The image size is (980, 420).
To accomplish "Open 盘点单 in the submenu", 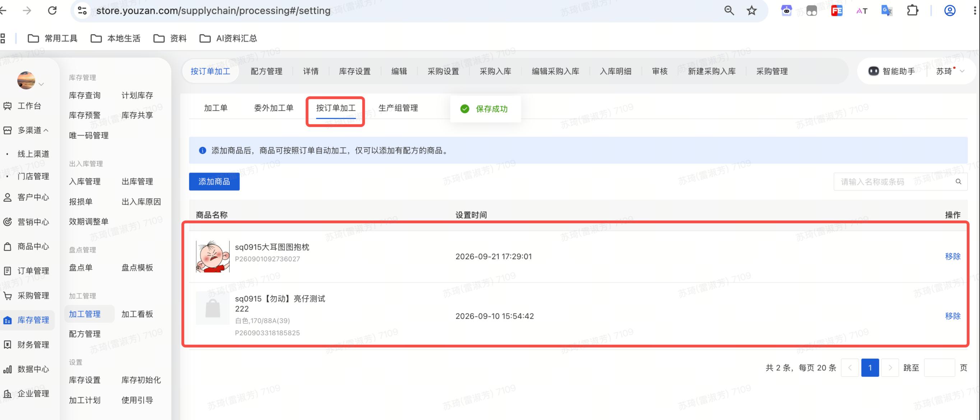I will 81,267.
